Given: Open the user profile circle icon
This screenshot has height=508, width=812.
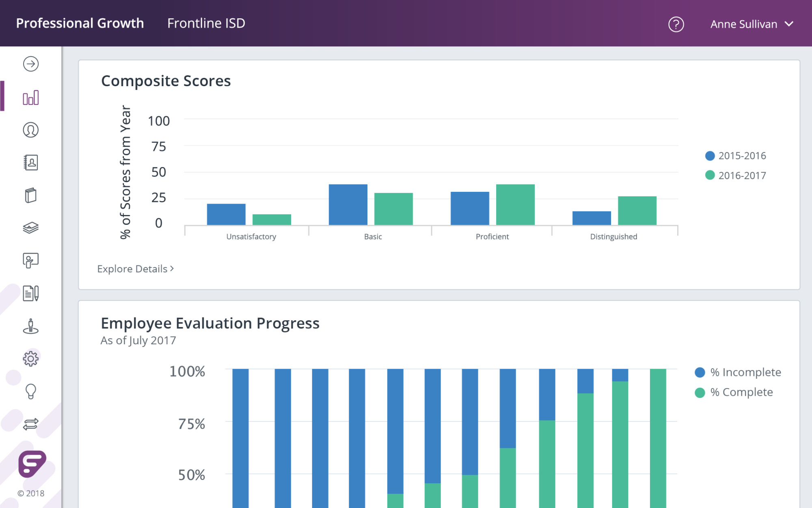Looking at the screenshot, I should [x=31, y=130].
